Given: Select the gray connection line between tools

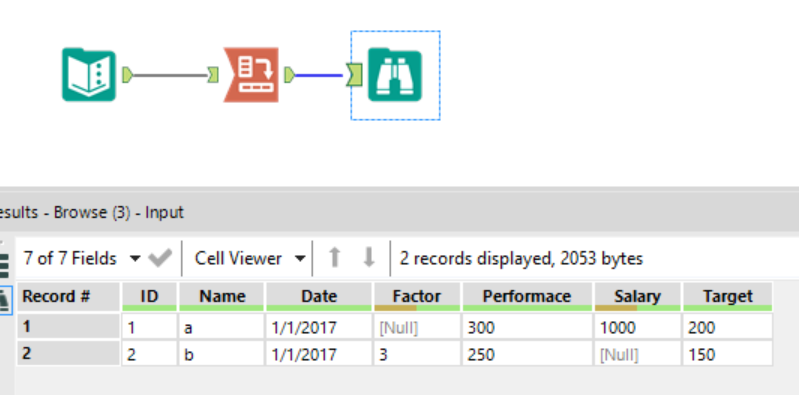Looking at the screenshot, I should [x=170, y=76].
